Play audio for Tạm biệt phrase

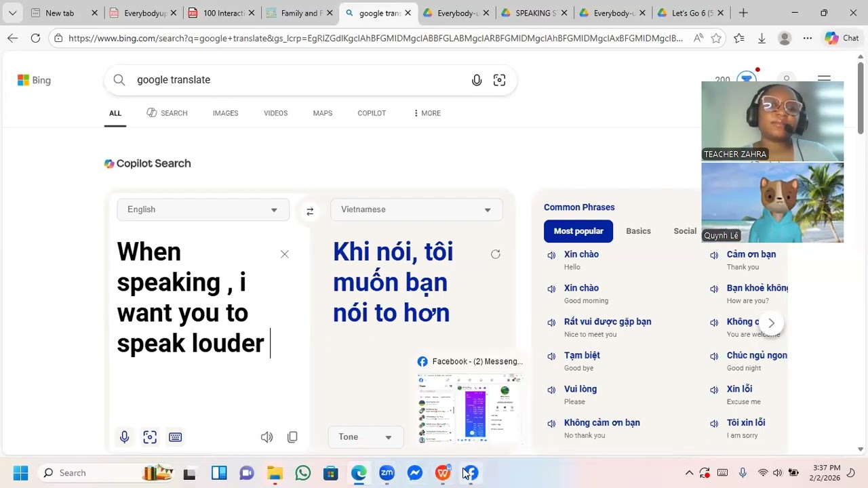pyautogui.click(x=551, y=356)
